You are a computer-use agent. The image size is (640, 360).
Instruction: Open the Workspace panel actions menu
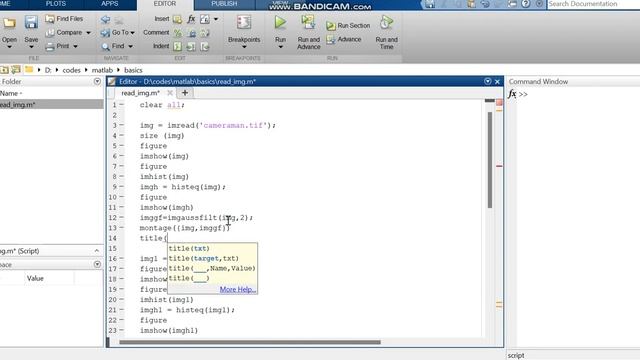click(97, 264)
